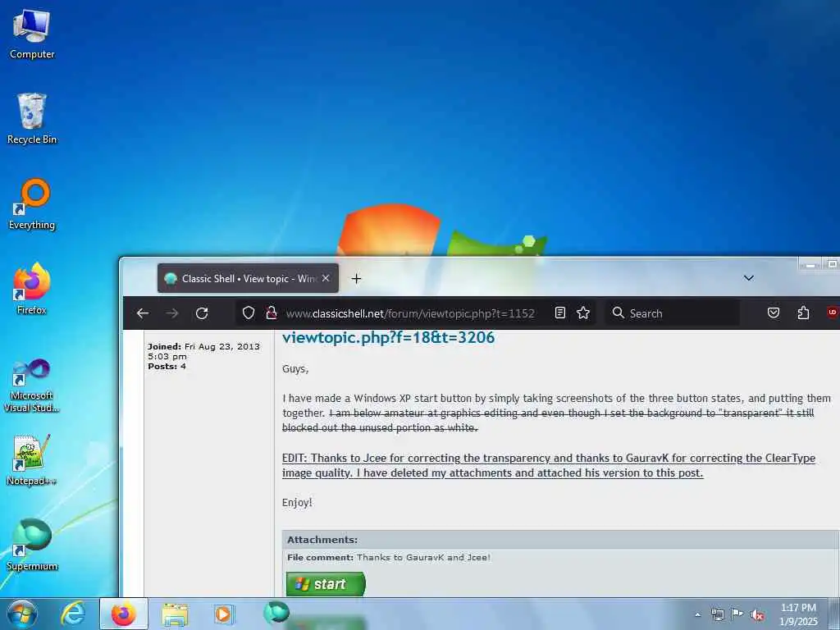Activate the Firefox taskbar button
The height and width of the screenshot is (630, 840).
[x=124, y=614]
